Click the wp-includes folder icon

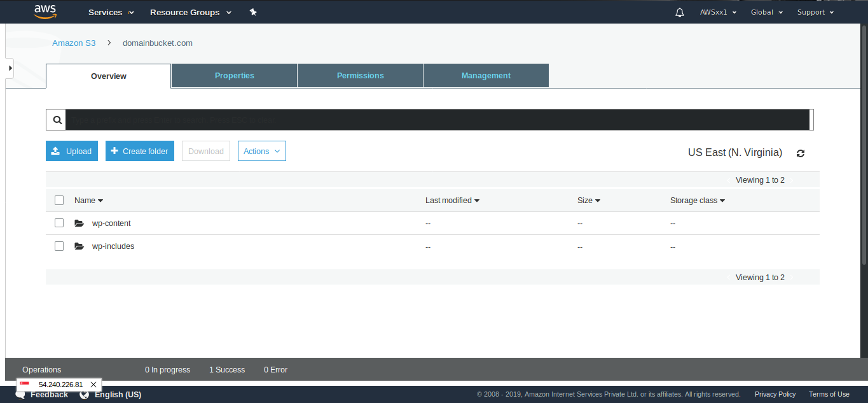pos(79,246)
